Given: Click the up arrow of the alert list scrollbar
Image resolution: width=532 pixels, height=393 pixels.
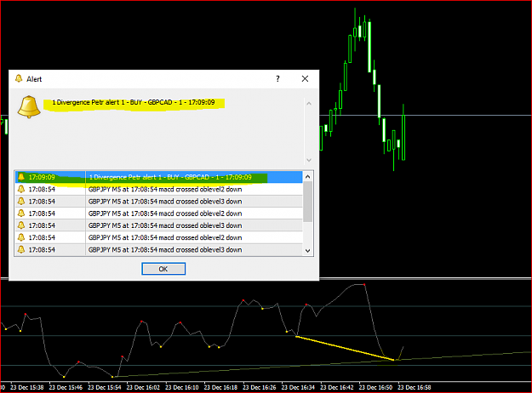Looking at the screenshot, I should click(x=308, y=177).
